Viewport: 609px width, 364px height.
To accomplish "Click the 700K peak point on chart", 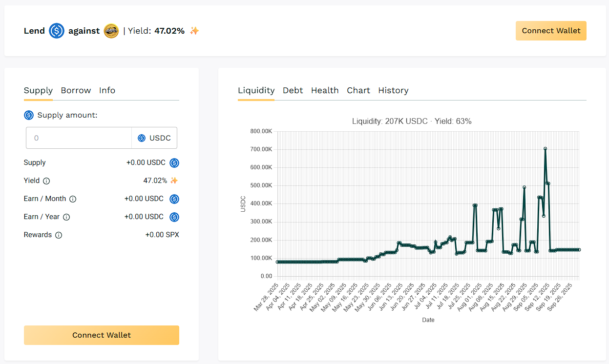I will (x=545, y=149).
